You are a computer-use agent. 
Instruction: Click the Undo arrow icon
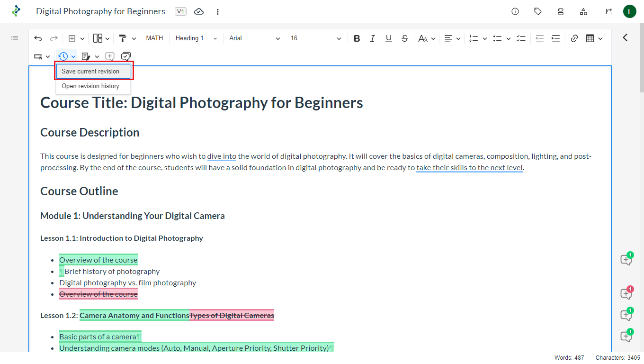coord(38,38)
